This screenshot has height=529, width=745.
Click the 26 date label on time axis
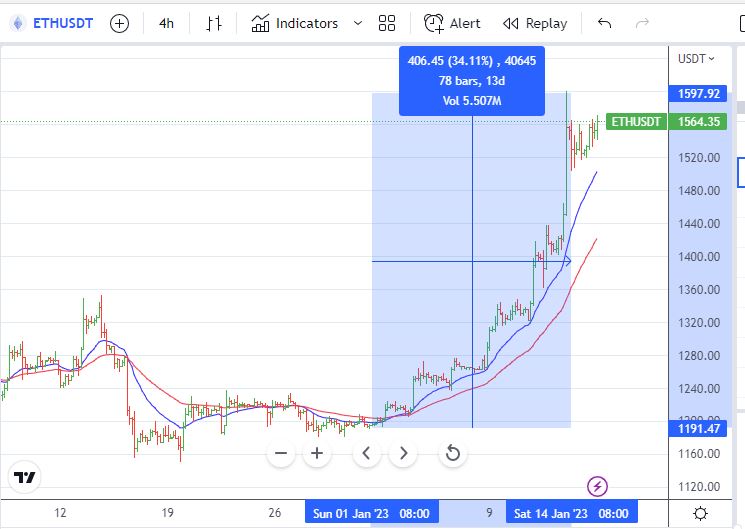pos(275,513)
